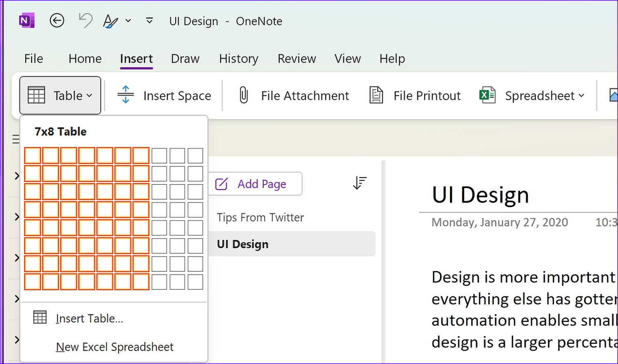Click the sort pages icon

pyautogui.click(x=360, y=182)
